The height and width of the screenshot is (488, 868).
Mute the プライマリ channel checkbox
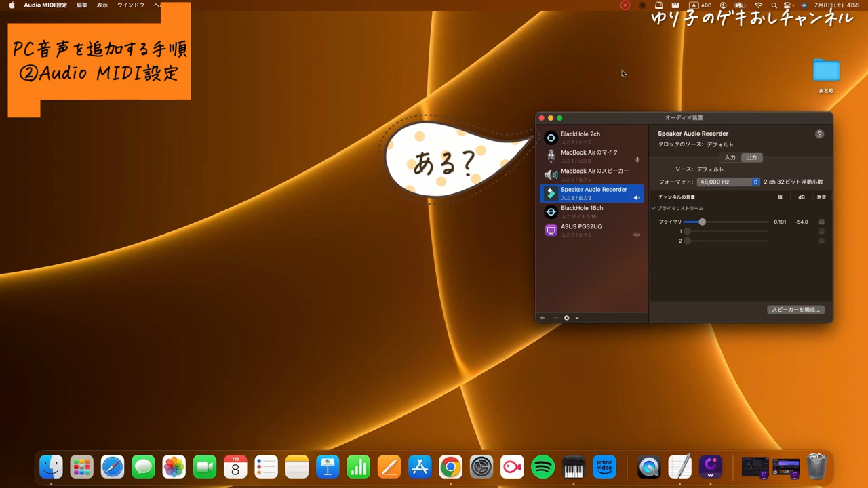(x=821, y=222)
